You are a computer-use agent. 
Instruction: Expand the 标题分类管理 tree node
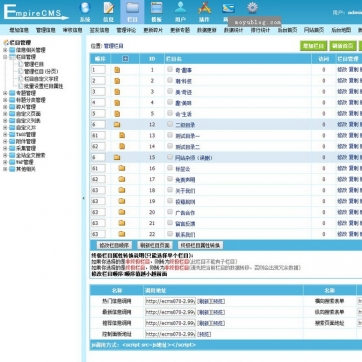tap(5, 100)
